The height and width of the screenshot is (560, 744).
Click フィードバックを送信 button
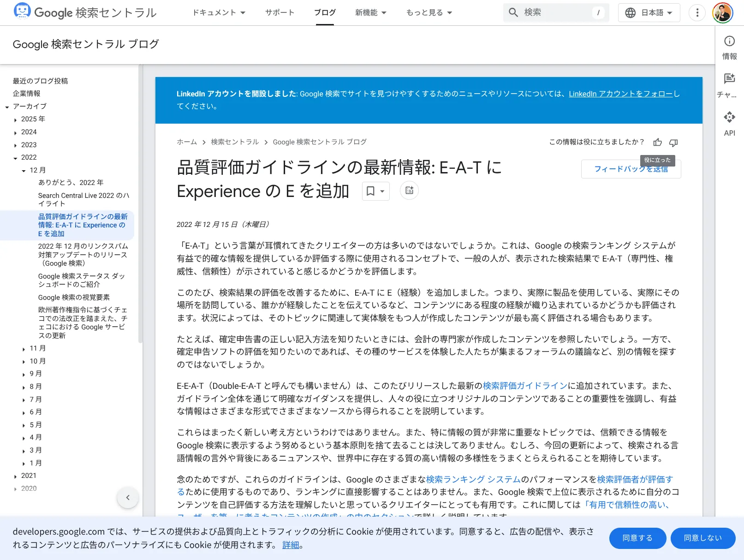(631, 169)
